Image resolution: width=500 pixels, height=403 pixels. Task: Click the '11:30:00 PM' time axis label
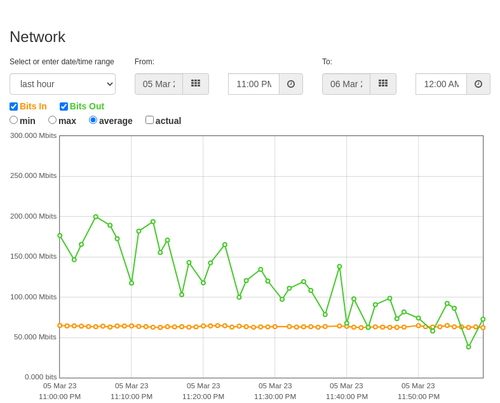coord(275,397)
